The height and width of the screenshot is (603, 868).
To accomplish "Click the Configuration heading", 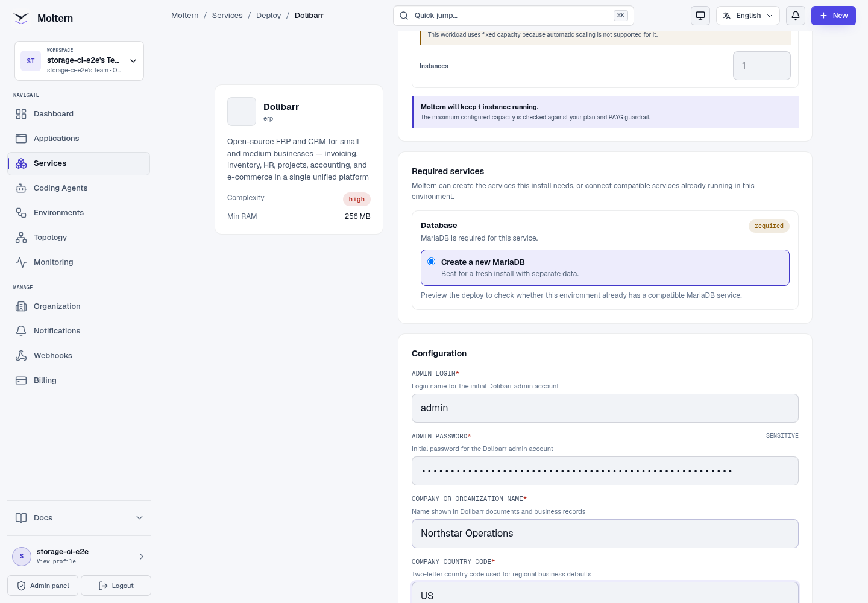I will (439, 353).
